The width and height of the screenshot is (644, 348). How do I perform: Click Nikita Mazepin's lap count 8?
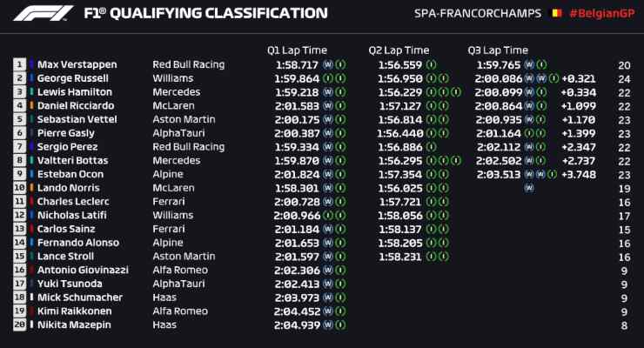[x=624, y=325]
